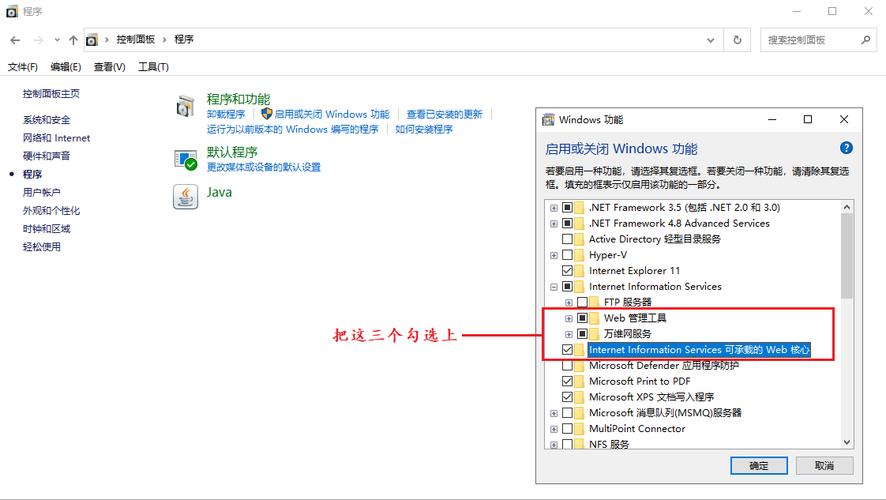Toggle Internet Information Services checkbox

tap(567, 286)
